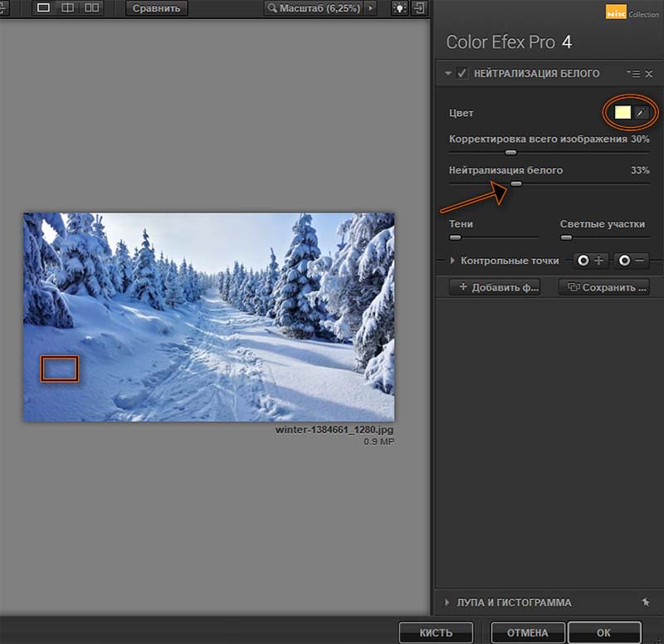664x644 pixels.
Task: Click the Отмена button
Action: [528, 632]
